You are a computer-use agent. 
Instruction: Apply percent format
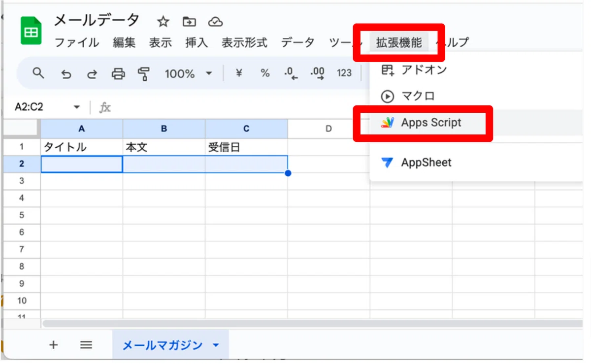point(265,73)
